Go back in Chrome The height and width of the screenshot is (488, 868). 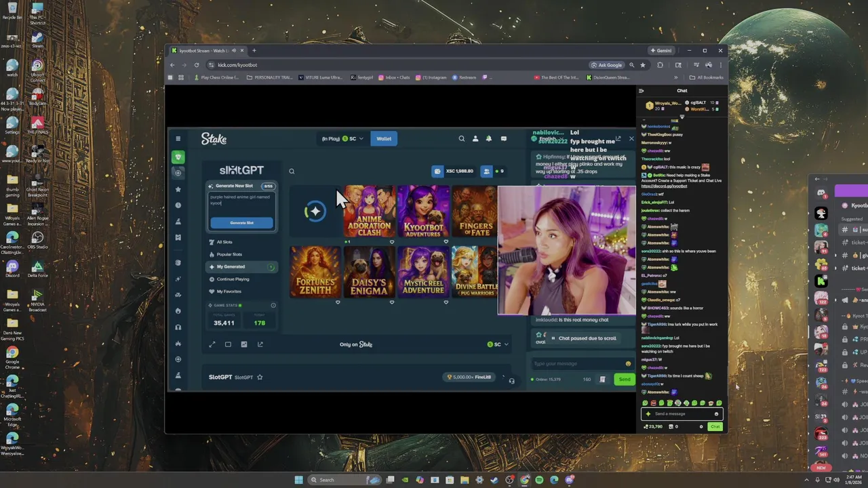click(172, 65)
